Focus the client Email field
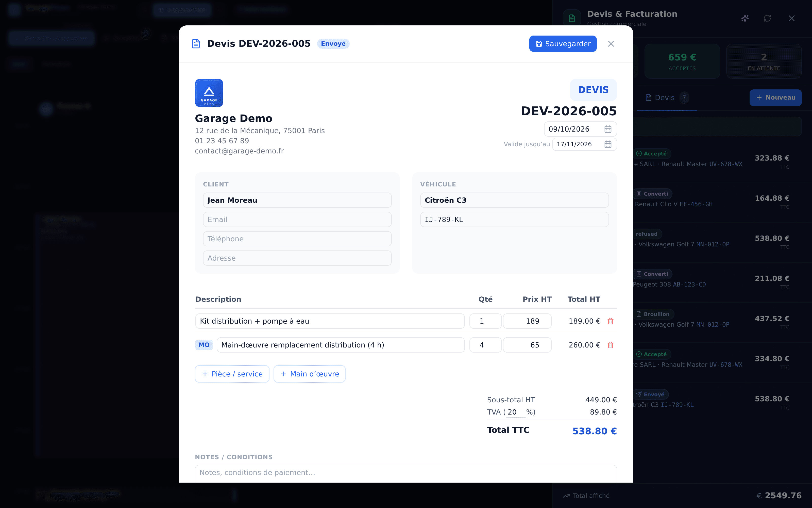This screenshot has height=508, width=812. pyautogui.click(x=297, y=219)
